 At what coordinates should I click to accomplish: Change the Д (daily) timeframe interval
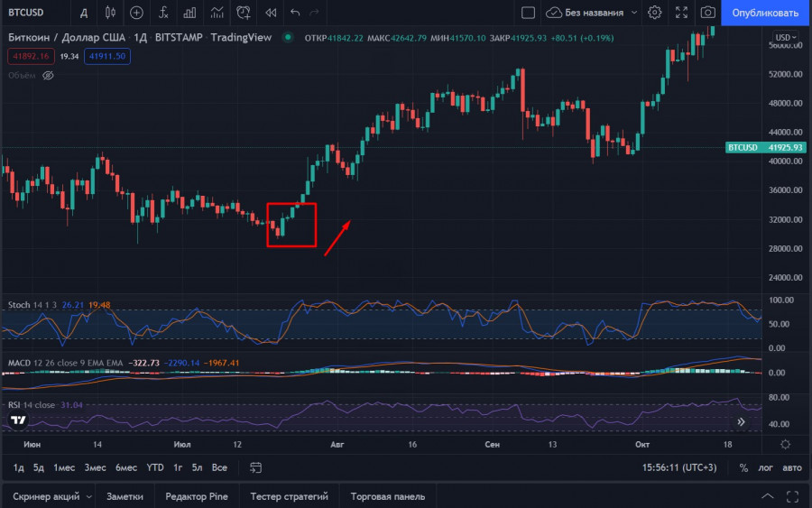pyautogui.click(x=83, y=13)
